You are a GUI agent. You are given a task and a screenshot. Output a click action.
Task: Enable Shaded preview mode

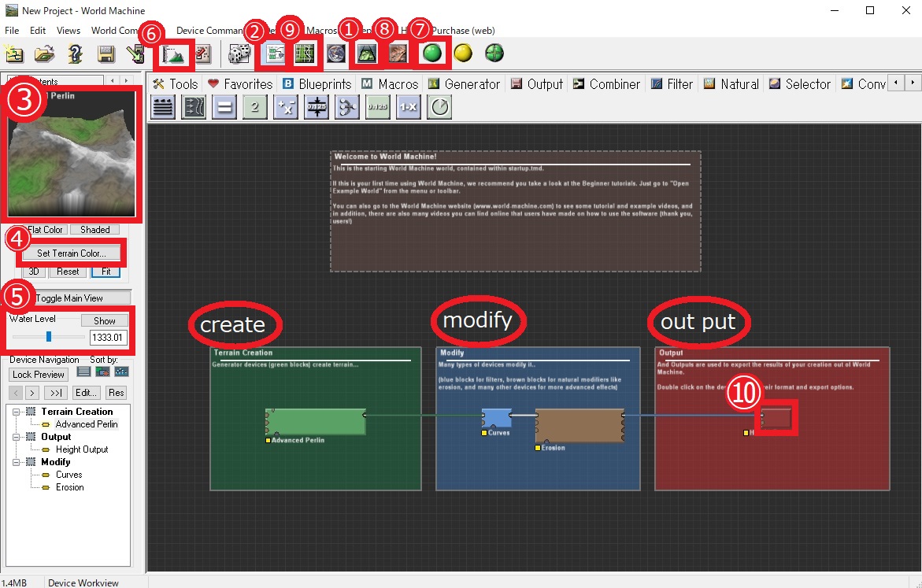point(94,230)
